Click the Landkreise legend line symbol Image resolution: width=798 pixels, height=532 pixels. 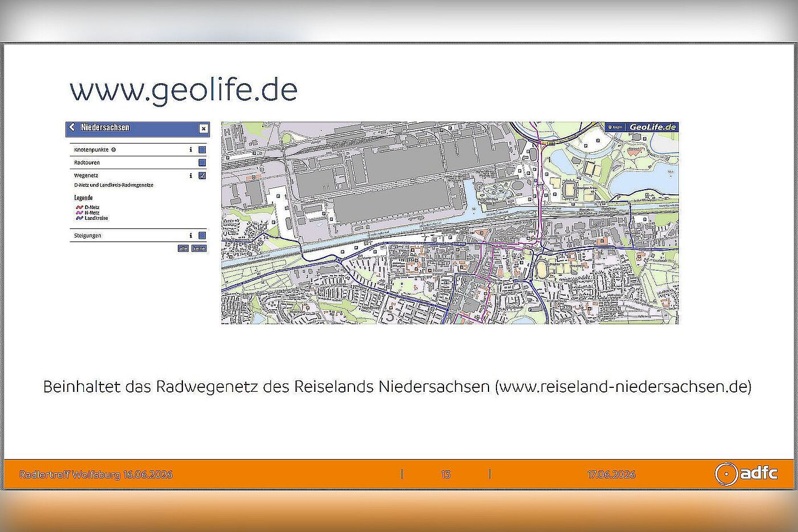79,218
